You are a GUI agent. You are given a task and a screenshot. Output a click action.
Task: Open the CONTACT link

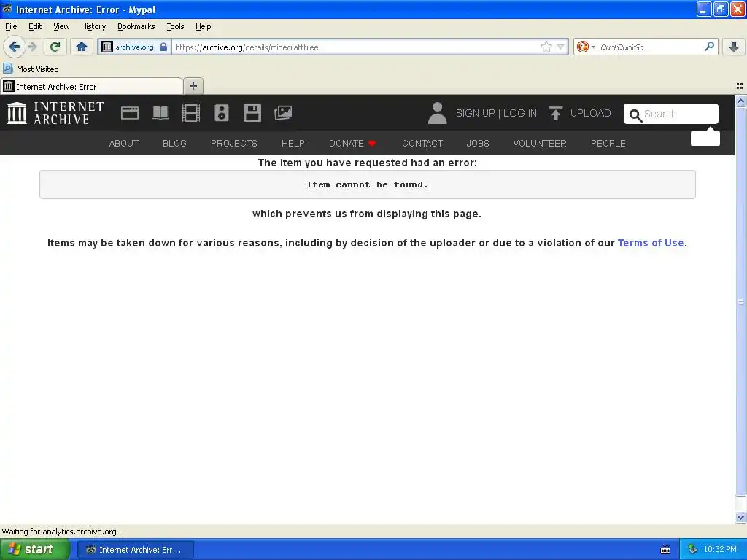(x=422, y=144)
